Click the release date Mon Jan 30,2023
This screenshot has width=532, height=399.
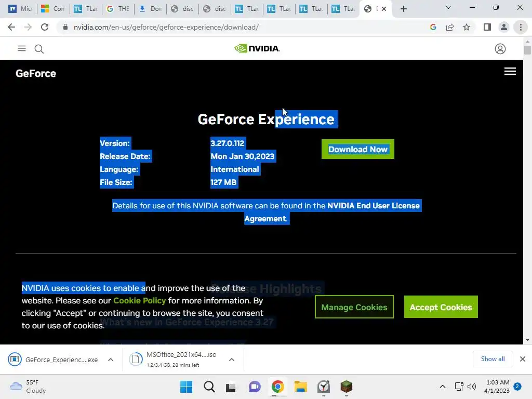tap(242, 156)
